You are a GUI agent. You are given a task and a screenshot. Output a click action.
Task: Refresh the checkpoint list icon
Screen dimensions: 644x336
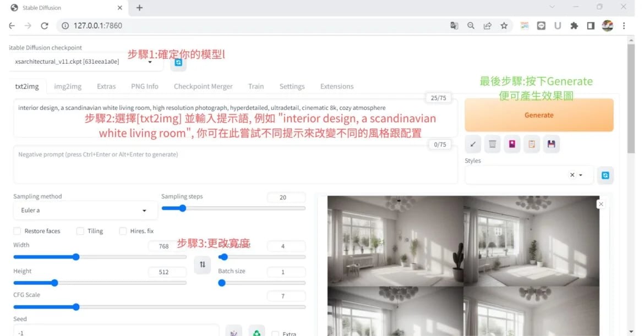pos(178,62)
